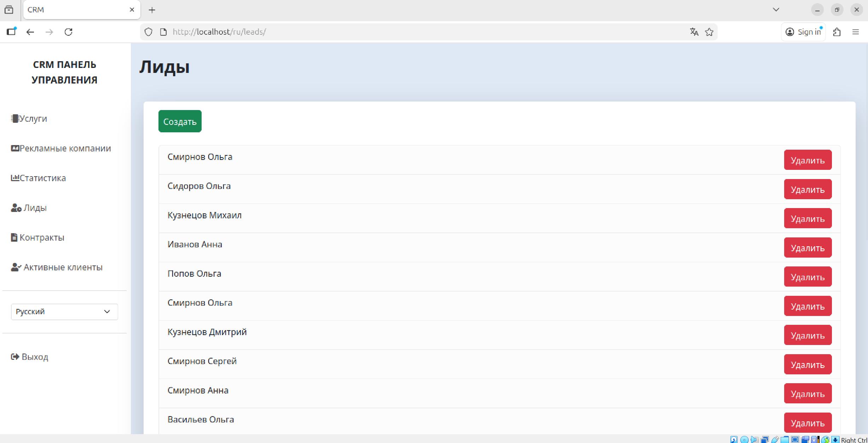
Task: Click the Firefox view icon at top left
Action: tap(9, 10)
